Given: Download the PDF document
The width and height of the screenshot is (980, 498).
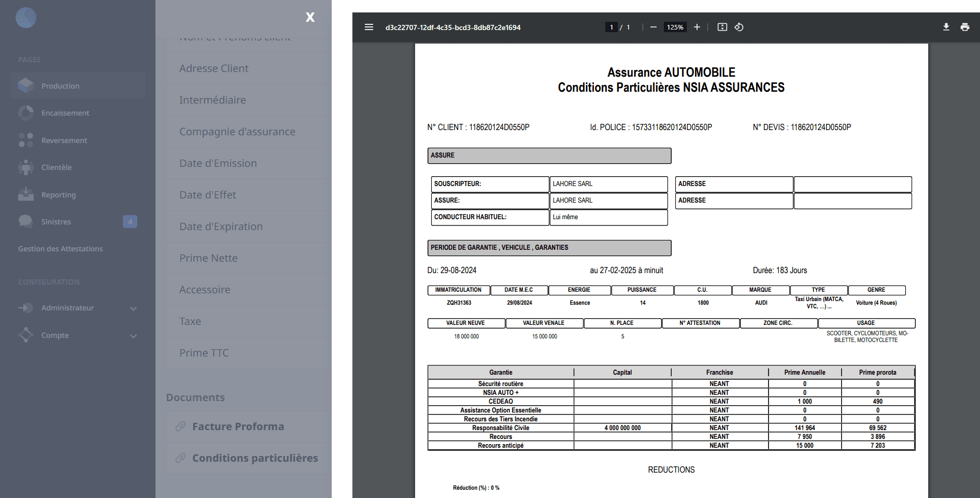Looking at the screenshot, I should point(946,27).
